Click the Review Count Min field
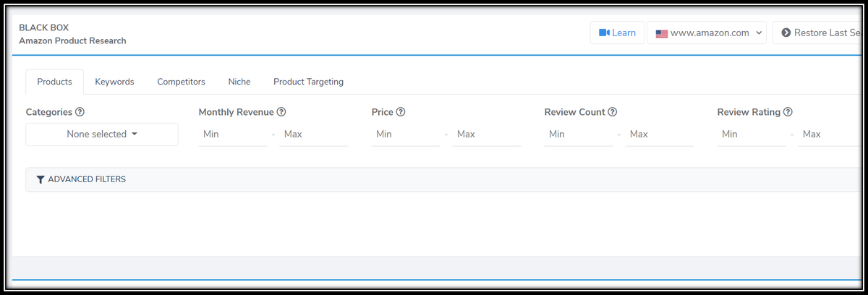The height and width of the screenshot is (295, 868). click(579, 134)
